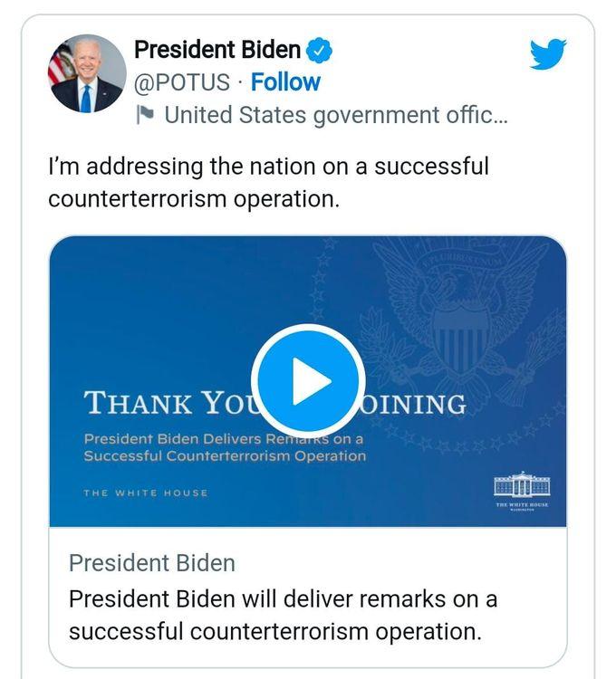This screenshot has height=679, width=616.
Task: Open President Biden's profile picture
Action: [88, 74]
